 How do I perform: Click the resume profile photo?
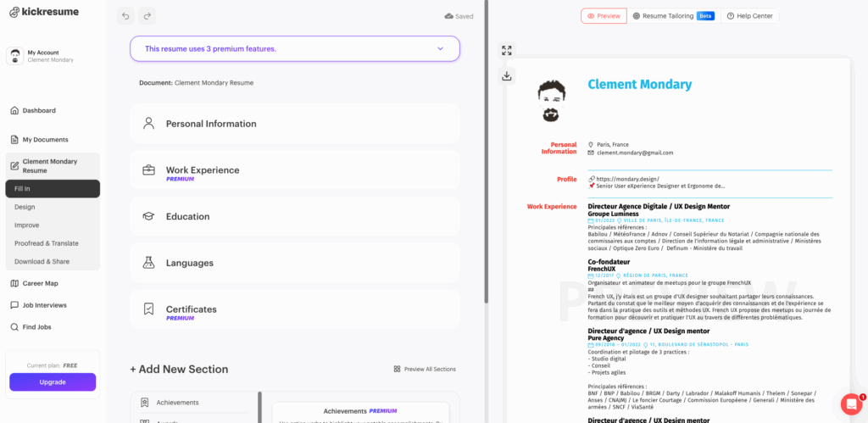click(551, 101)
